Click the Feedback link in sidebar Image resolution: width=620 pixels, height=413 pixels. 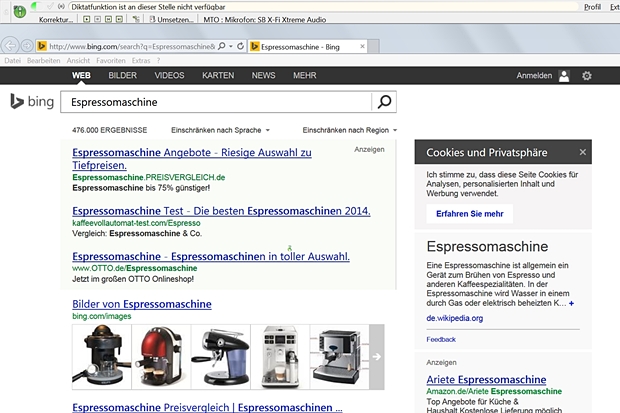tap(441, 339)
